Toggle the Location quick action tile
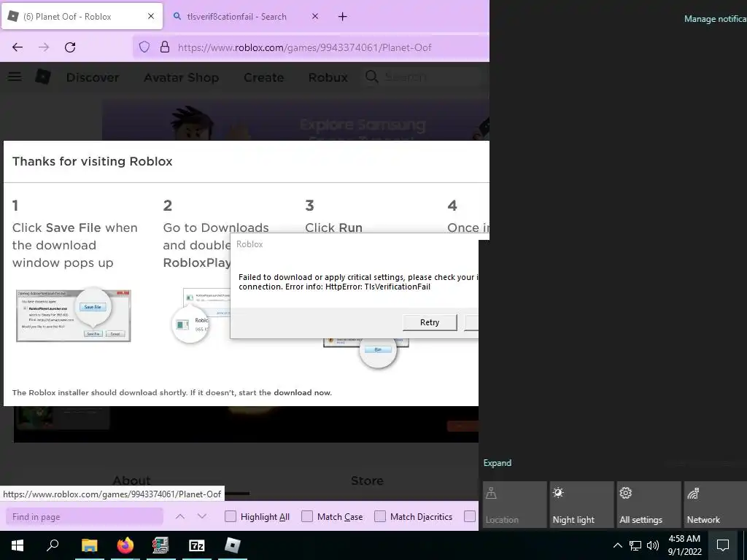 pyautogui.click(x=514, y=505)
